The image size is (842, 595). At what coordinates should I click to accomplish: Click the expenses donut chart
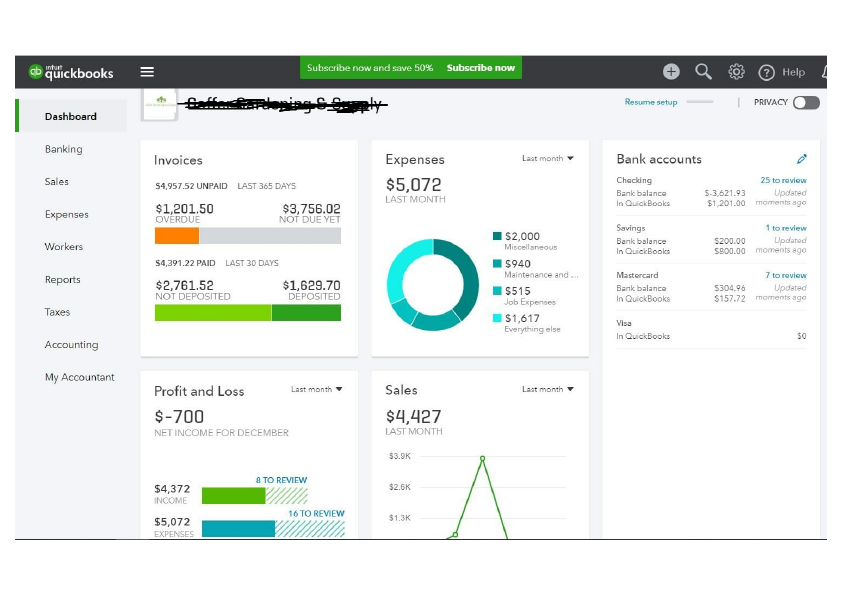pos(433,285)
